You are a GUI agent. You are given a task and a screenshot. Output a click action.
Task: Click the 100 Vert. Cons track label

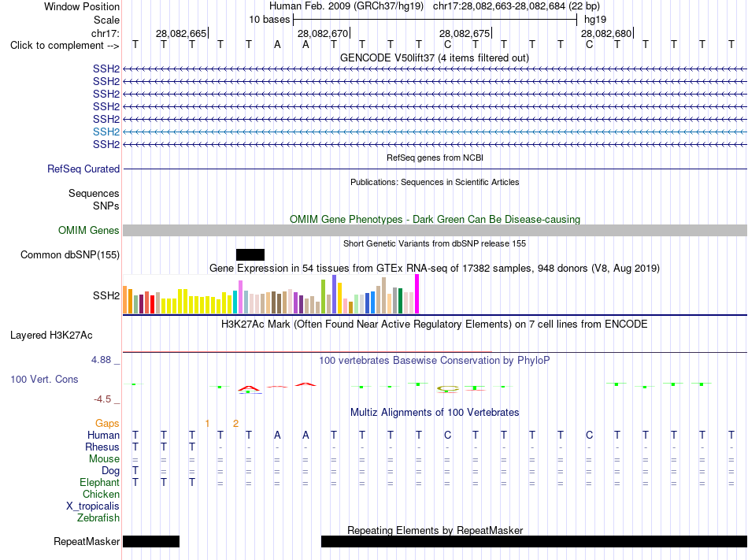tap(44, 379)
